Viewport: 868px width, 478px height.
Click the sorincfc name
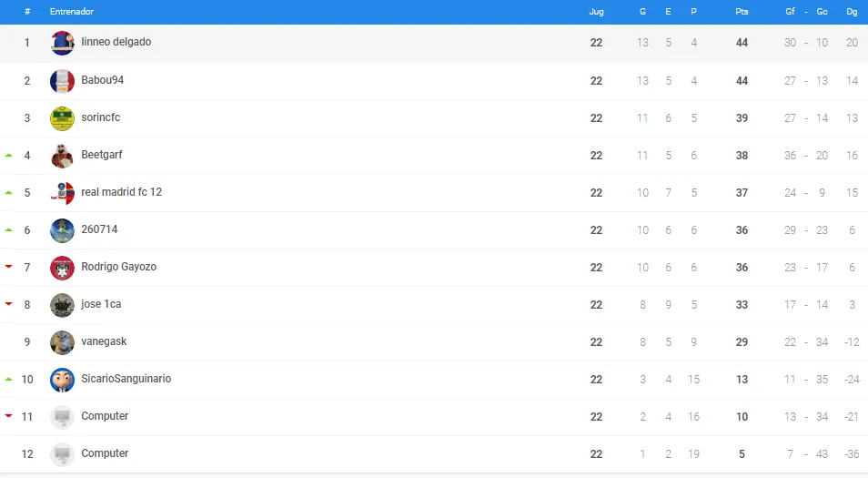tap(101, 117)
